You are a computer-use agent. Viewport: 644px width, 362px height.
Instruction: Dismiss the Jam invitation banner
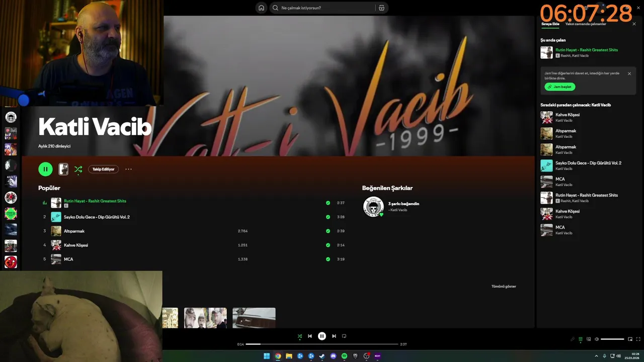point(629,73)
